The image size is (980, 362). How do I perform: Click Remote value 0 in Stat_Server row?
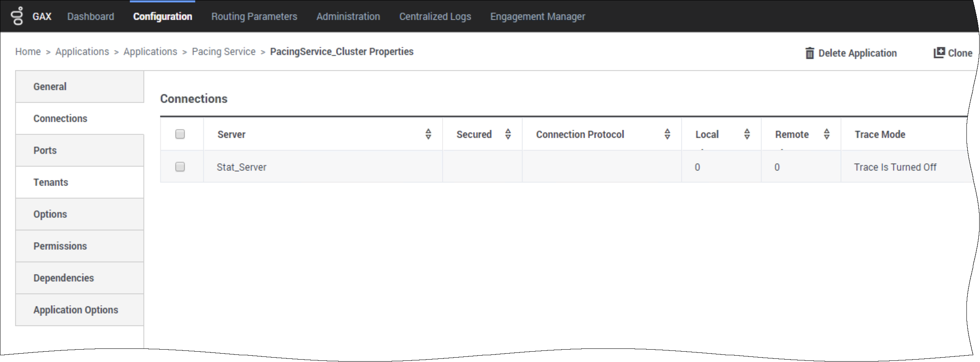777,167
